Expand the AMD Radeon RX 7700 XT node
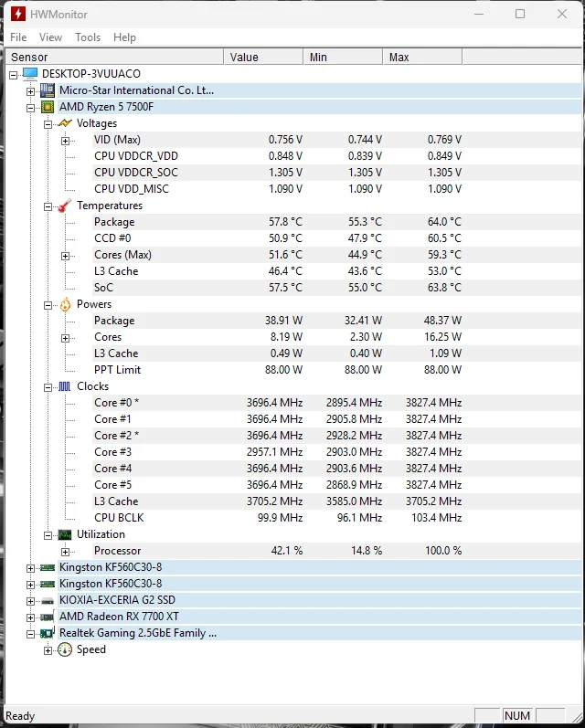Viewport: 585px width, 728px height. pos(31,617)
